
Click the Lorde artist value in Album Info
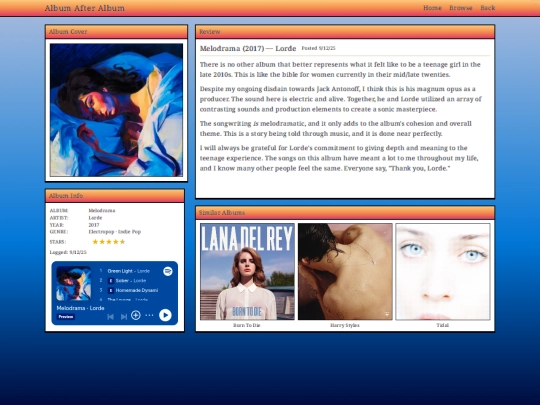point(95,218)
